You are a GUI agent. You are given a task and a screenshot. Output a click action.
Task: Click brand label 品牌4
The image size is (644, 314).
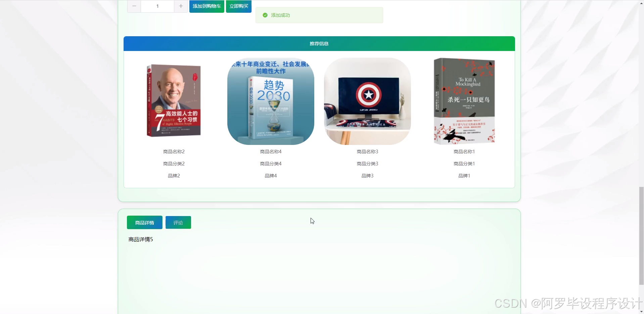(271, 176)
